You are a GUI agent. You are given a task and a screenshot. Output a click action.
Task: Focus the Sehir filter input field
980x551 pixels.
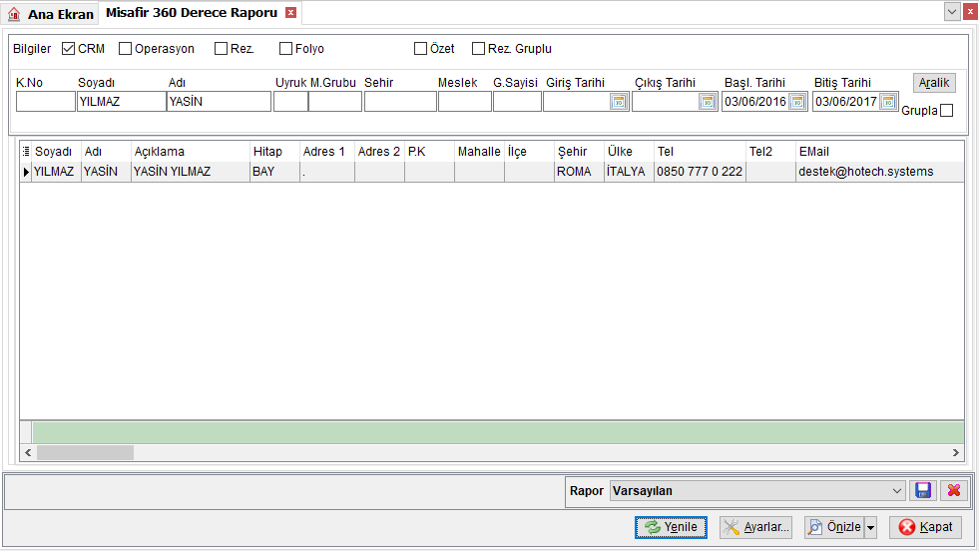point(400,102)
